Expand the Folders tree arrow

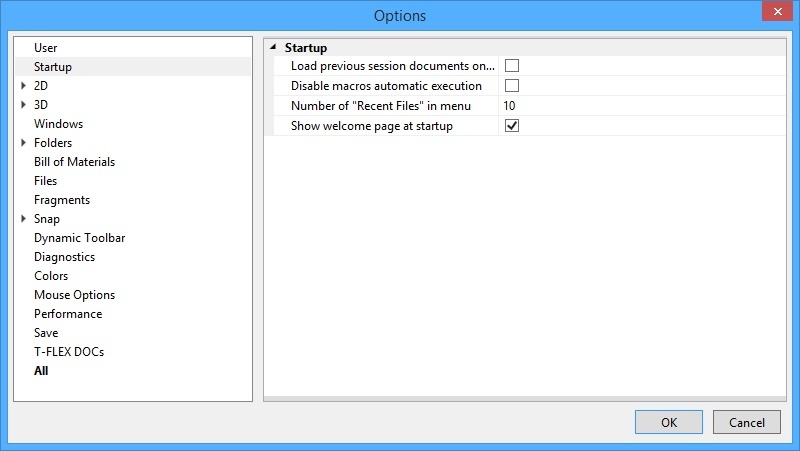[x=23, y=143]
